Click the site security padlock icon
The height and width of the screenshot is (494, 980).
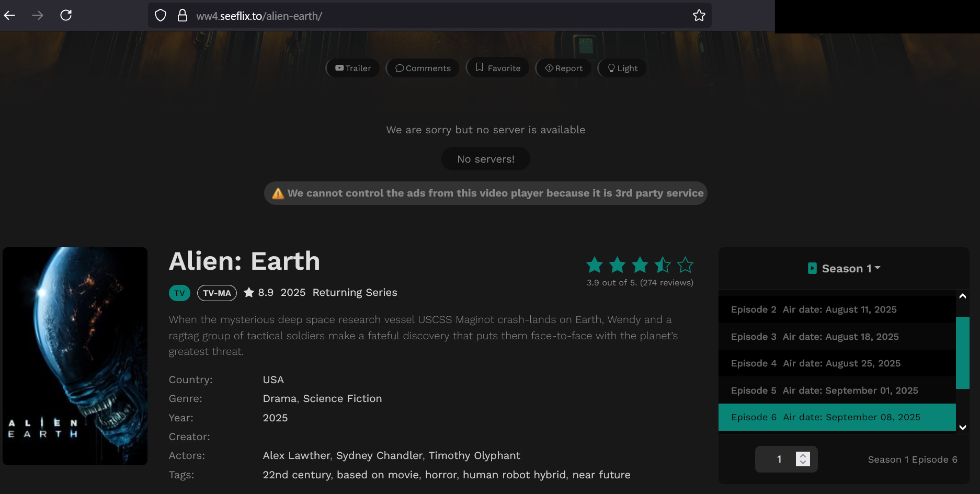click(183, 16)
